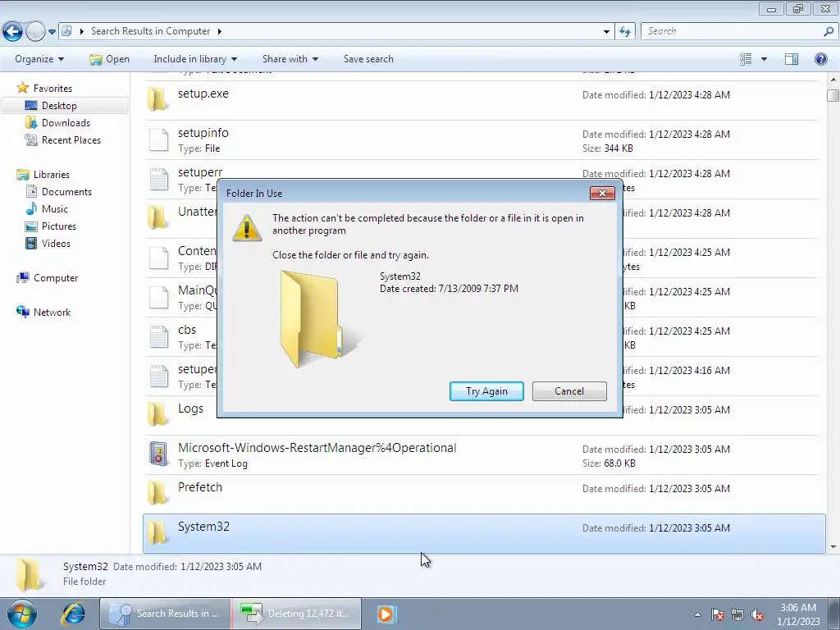Click the setup.exe folder icon
Viewport: 840px width, 630px height.
point(158,99)
